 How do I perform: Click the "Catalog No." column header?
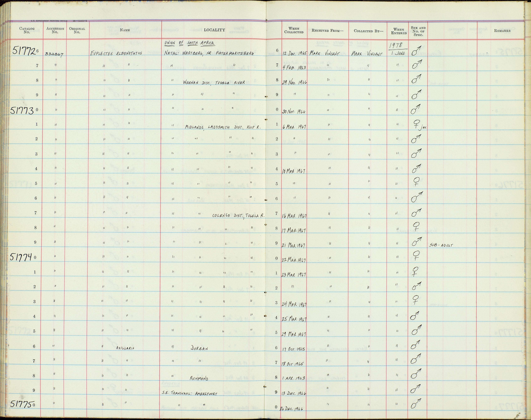point(27,30)
